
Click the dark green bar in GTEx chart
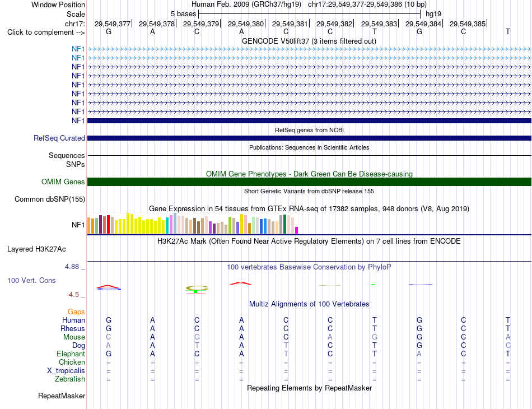[284, 224]
